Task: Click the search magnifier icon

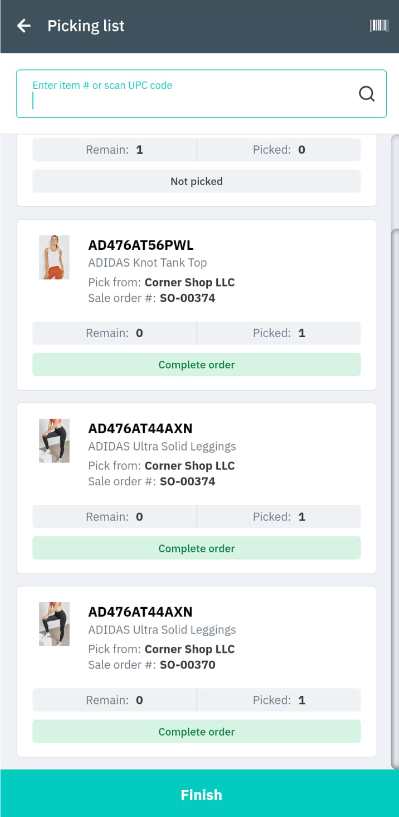Action: click(367, 94)
